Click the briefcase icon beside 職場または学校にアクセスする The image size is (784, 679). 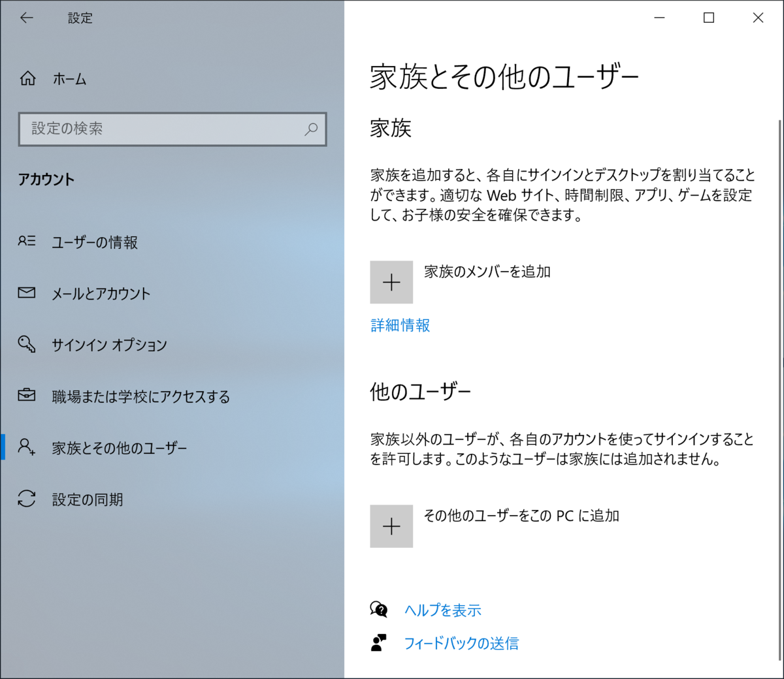tap(26, 396)
